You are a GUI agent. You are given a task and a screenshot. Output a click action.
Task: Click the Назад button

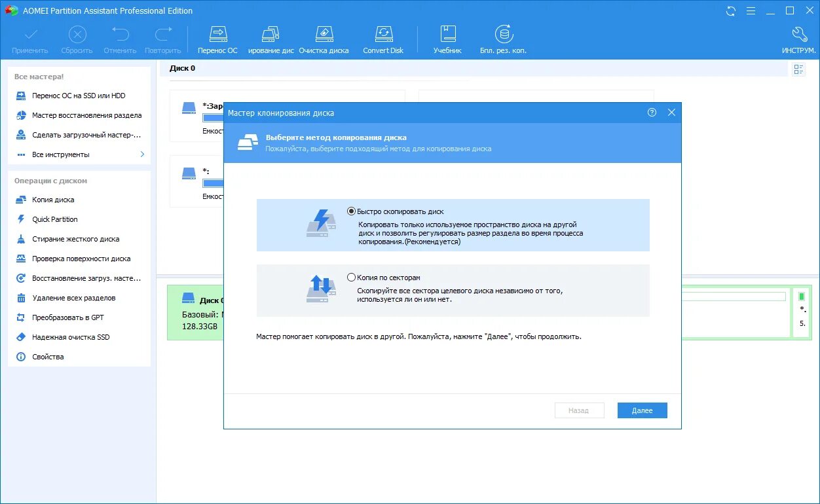coord(579,410)
